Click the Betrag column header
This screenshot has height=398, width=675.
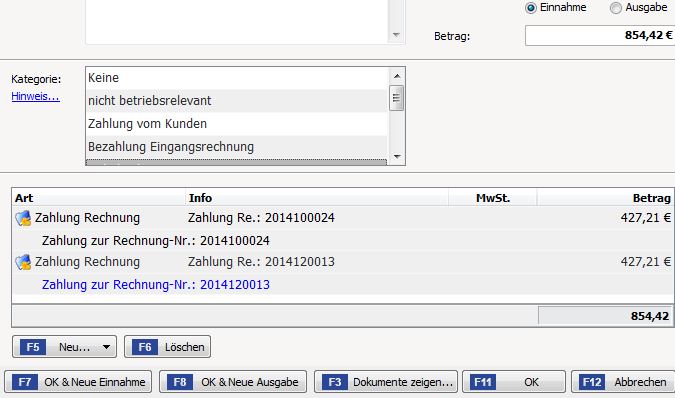pos(605,198)
